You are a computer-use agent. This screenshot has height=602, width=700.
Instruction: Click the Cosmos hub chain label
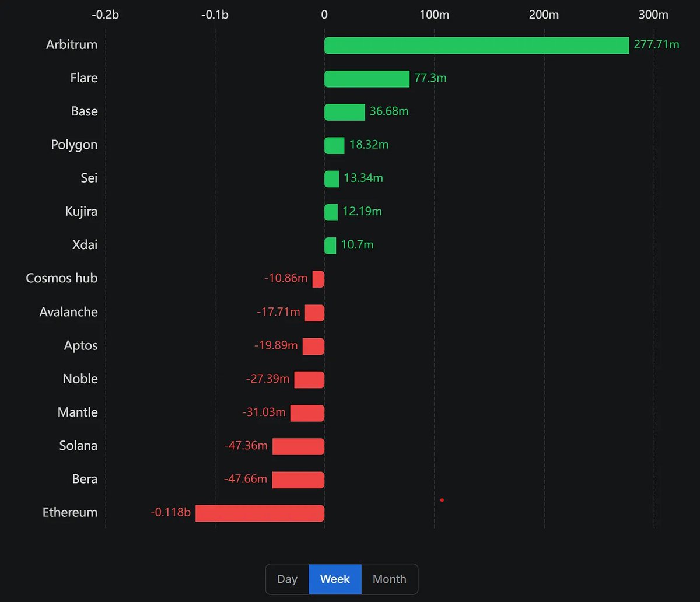tap(61, 278)
